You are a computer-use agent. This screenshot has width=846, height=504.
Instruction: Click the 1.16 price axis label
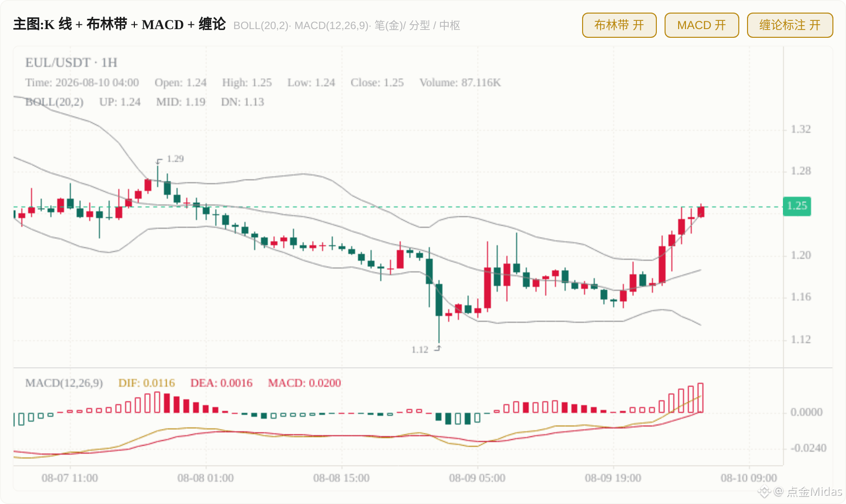coord(801,297)
